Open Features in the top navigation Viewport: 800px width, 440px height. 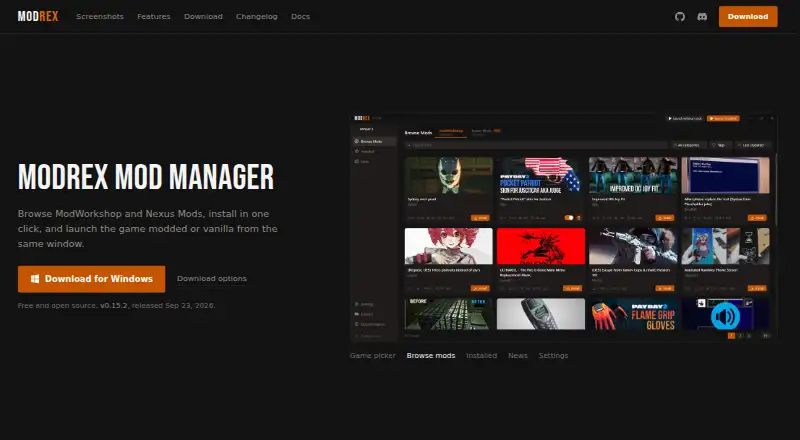(154, 16)
